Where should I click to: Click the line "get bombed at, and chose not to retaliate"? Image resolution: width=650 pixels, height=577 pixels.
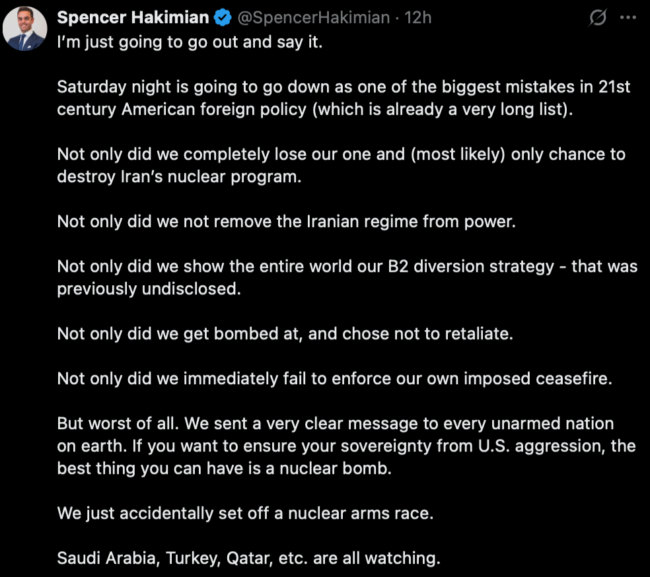(x=285, y=334)
